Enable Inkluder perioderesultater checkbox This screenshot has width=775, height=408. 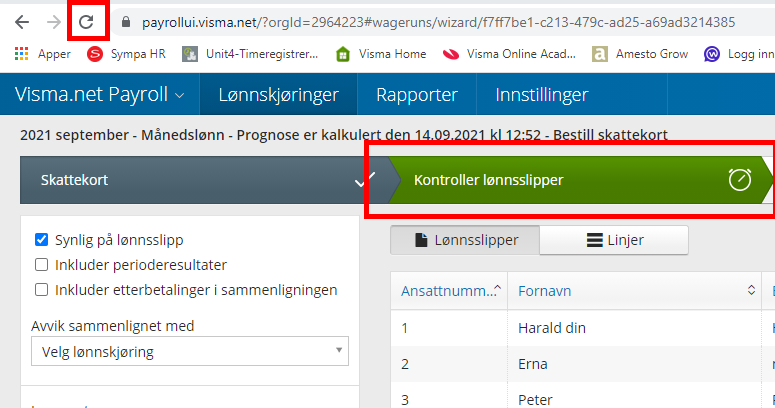pos(42,265)
